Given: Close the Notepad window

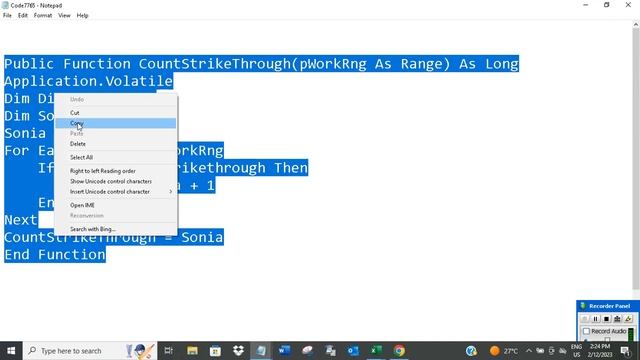Looking at the screenshot, I should coord(628,5).
